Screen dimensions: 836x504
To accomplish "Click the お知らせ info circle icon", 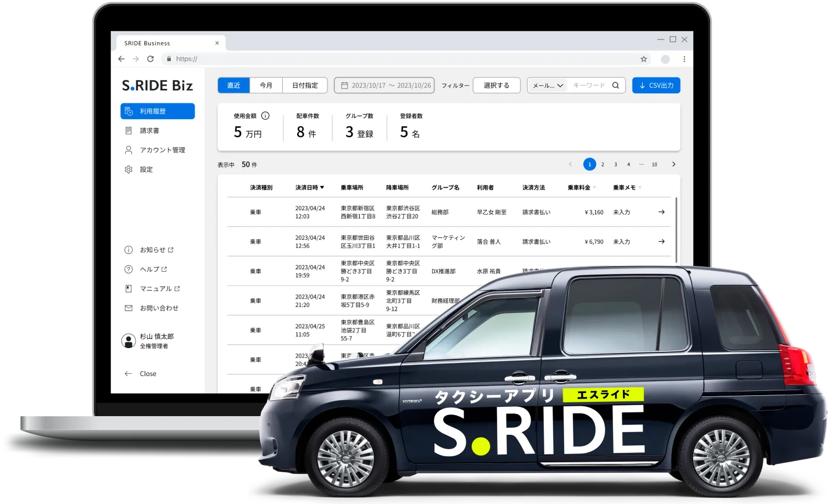I will 129,250.
